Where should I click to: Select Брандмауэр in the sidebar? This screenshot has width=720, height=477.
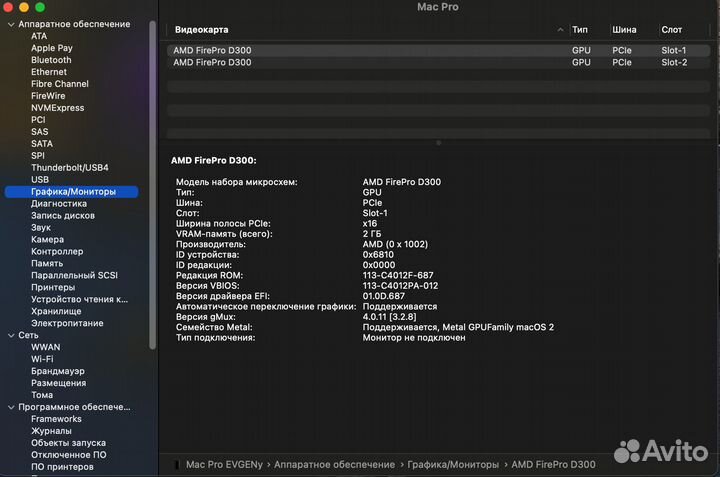pos(58,371)
